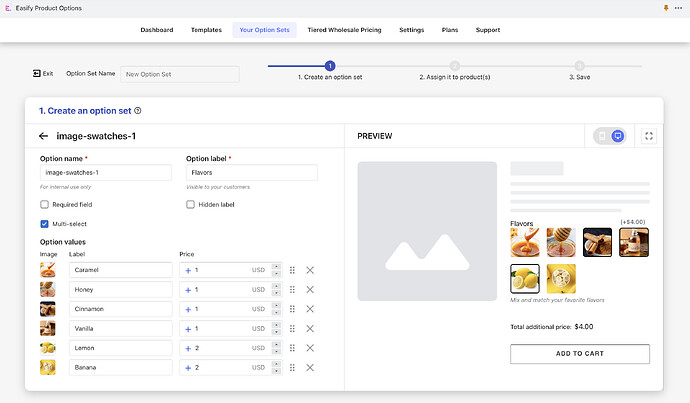The image size is (690, 403).
Task: Enable the Hidden label checkbox
Action: 190,204
